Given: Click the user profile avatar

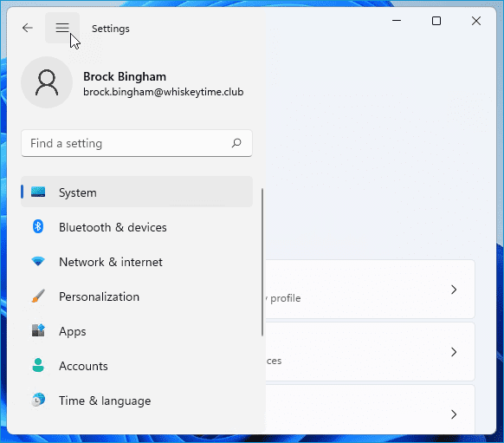Looking at the screenshot, I should [x=47, y=82].
